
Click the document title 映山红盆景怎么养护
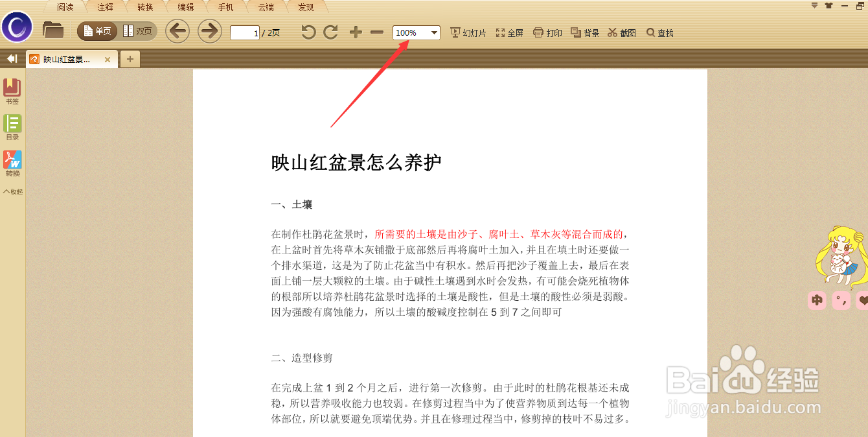coord(356,163)
